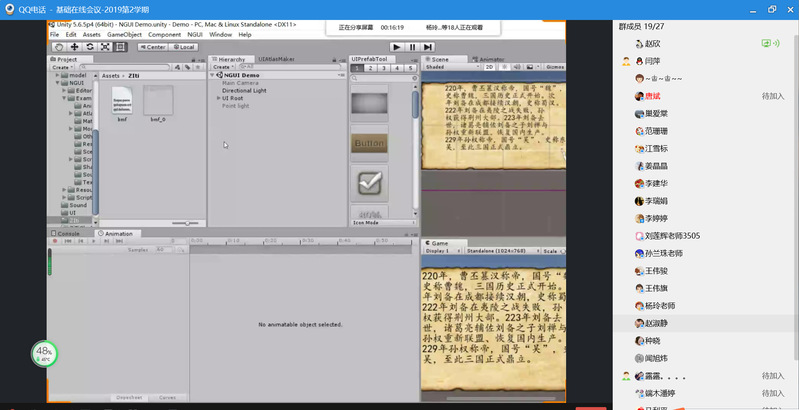The image size is (799, 410).
Task: Open the Shaded draw mode dropdown
Action: pyautogui.click(x=446, y=68)
